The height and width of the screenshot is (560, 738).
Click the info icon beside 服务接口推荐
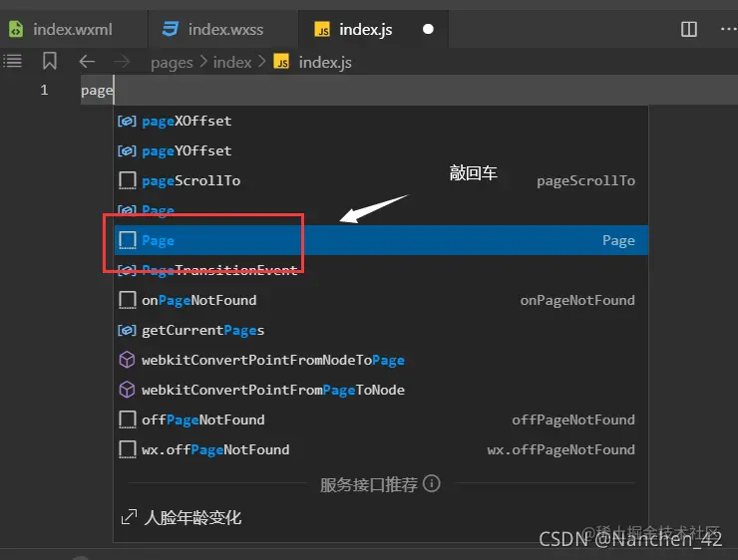point(432,483)
